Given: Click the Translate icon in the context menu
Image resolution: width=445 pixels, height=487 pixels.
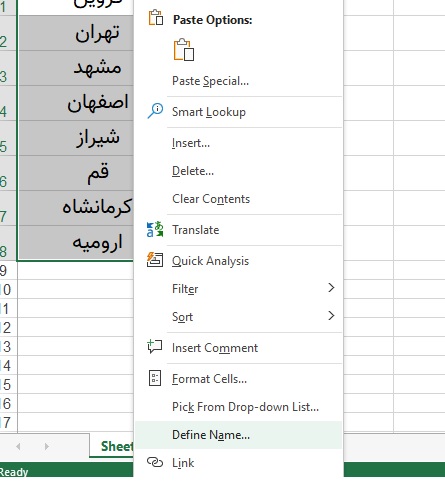Looking at the screenshot, I should (155, 229).
